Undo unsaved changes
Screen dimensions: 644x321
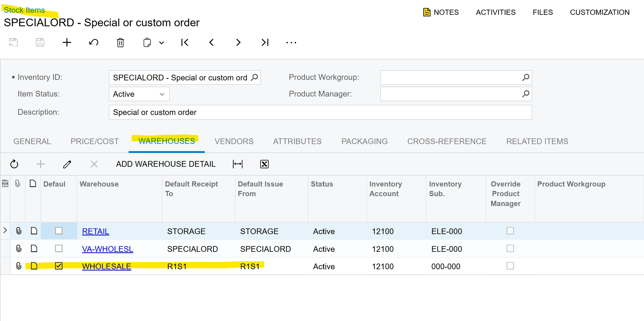pyautogui.click(x=94, y=42)
